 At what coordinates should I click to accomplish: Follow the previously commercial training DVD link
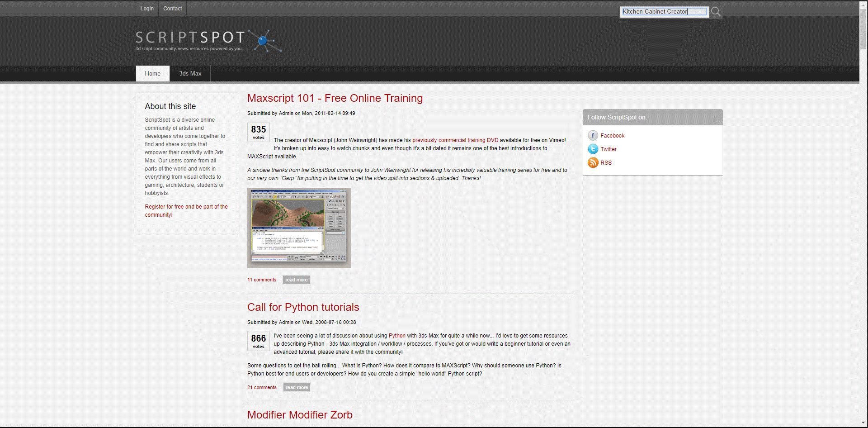pos(455,140)
